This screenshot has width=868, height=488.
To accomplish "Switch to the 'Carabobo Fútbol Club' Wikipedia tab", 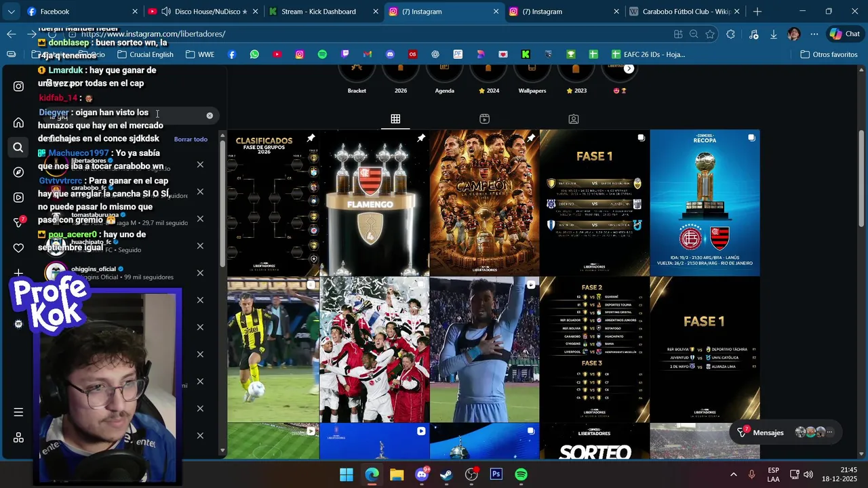I will (685, 12).
